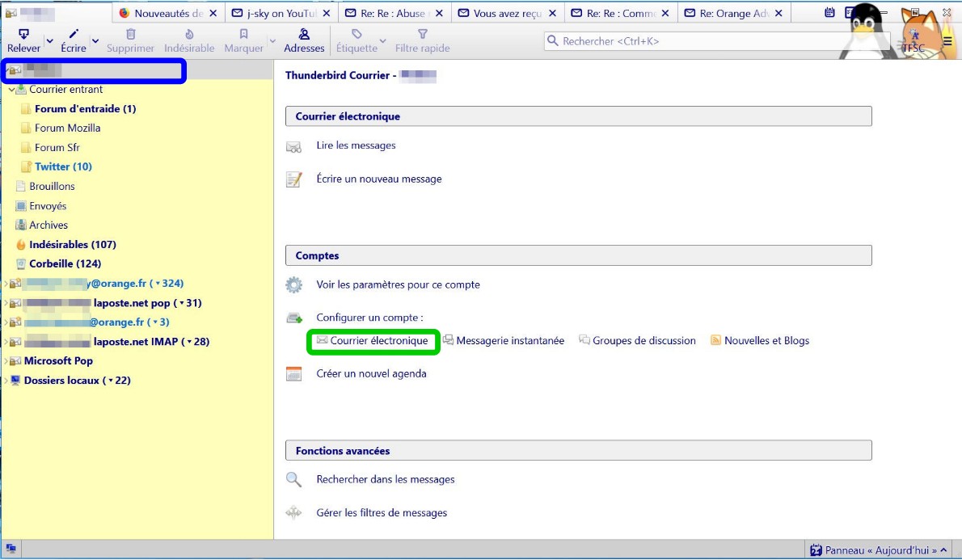Click the Lire les messages envelope icon
The image size is (962, 560).
tap(294, 146)
